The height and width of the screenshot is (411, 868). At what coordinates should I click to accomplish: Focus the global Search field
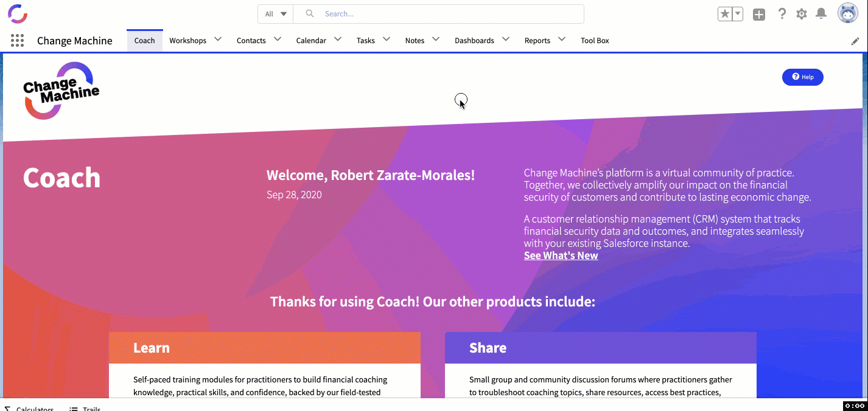(x=438, y=14)
